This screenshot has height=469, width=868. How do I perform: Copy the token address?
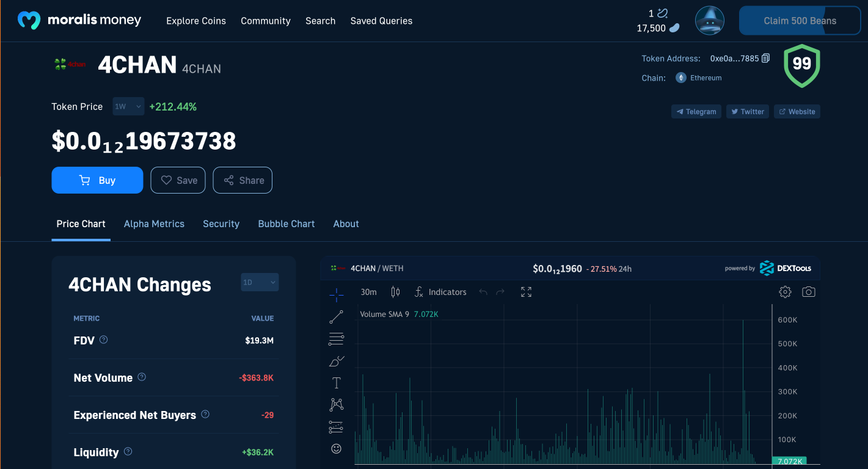click(x=766, y=59)
